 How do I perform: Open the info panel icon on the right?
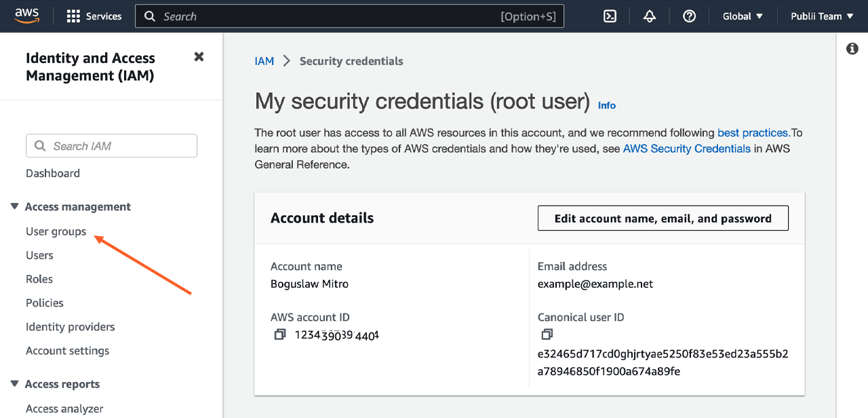point(852,48)
